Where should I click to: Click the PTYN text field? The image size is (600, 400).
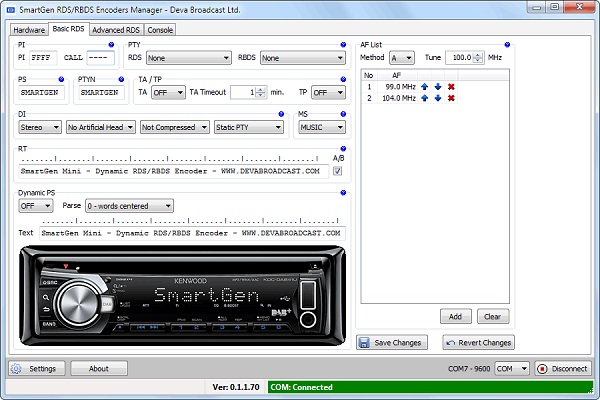[x=101, y=93]
